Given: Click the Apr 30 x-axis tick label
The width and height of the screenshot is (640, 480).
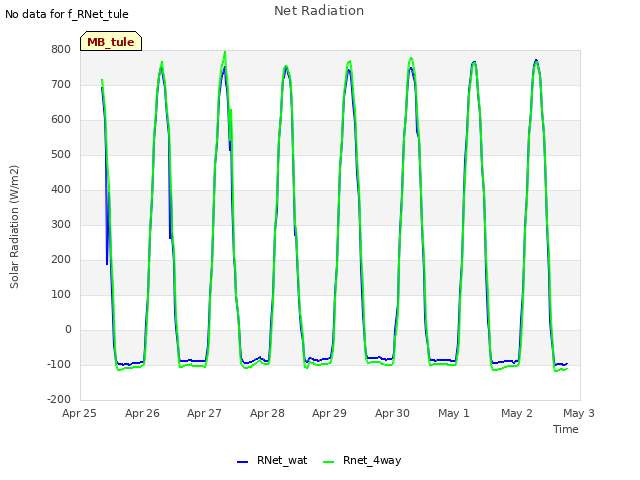Looking at the screenshot, I should point(392,413).
